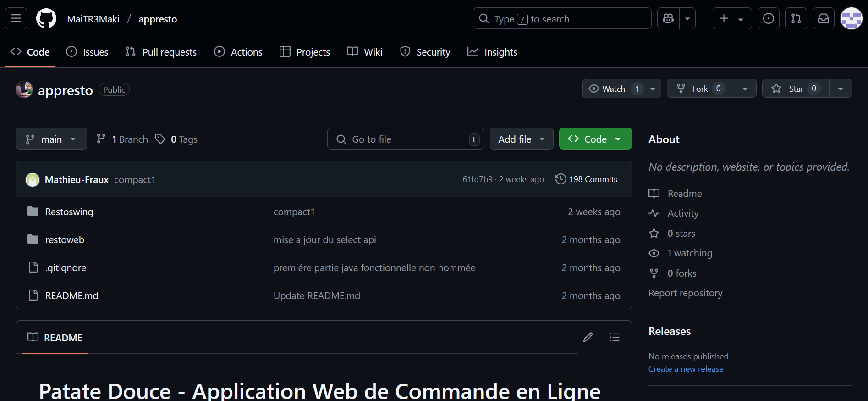Open 'mise a jour du select api' commit
Viewport: 868px width, 401px height.
[x=325, y=239]
